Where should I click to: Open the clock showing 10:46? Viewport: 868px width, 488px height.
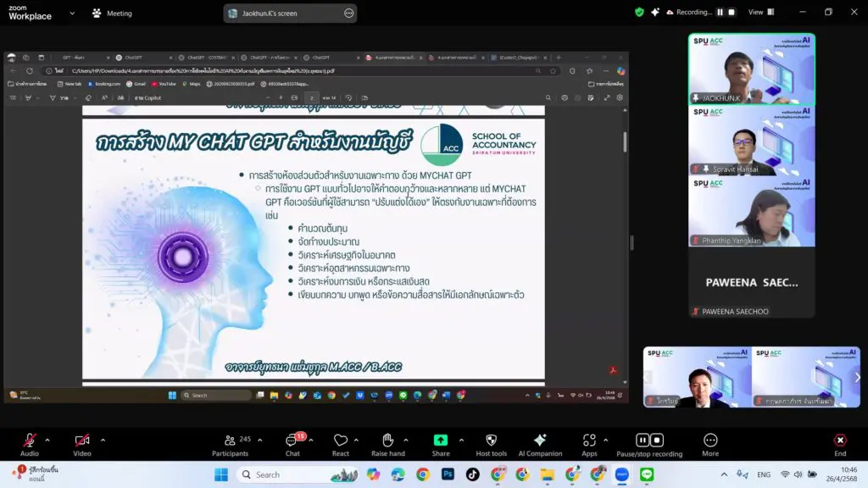(842, 474)
